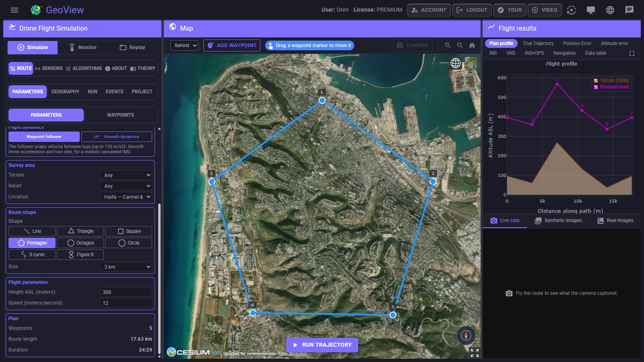This screenshot has width=644, height=362.
Task: Click the Speed input field
Action: click(126, 303)
